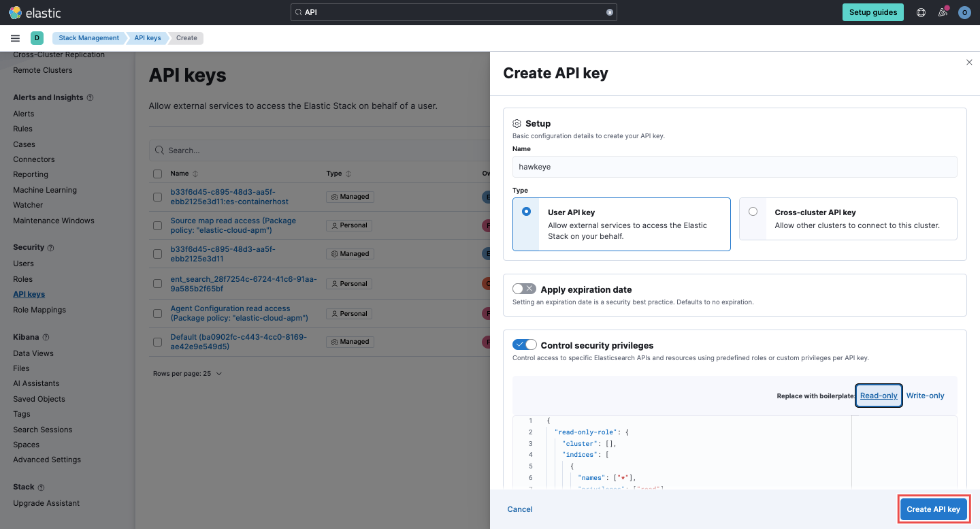
Task: Open the user profile avatar in the top bar
Action: click(964, 12)
